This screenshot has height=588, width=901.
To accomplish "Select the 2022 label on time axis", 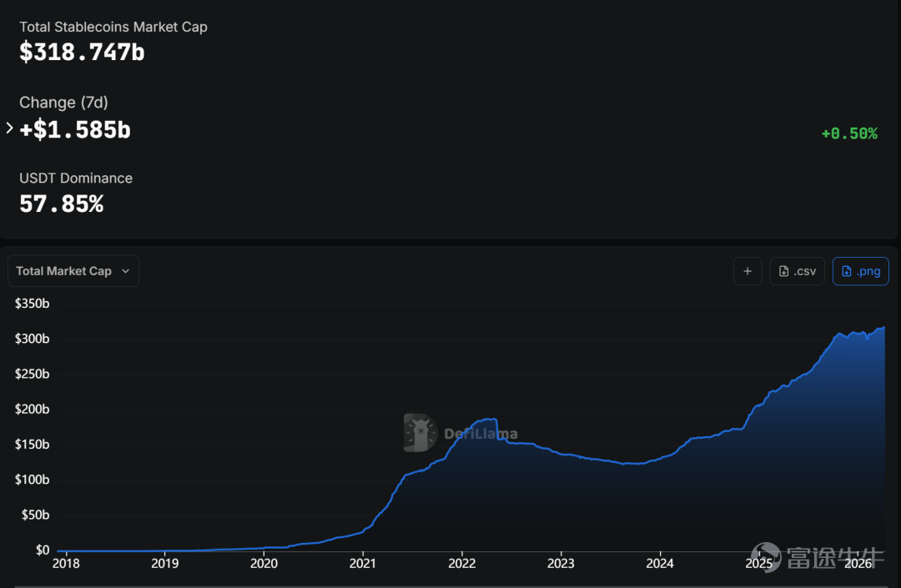I will point(462,563).
